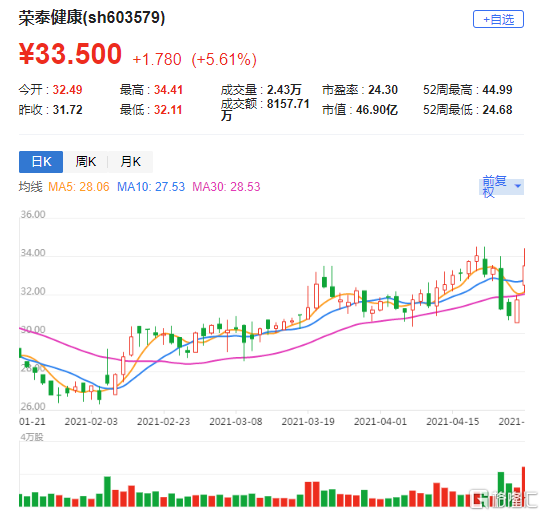
Task: Click the 52周最低 value 24.68
Action: [x=497, y=110]
